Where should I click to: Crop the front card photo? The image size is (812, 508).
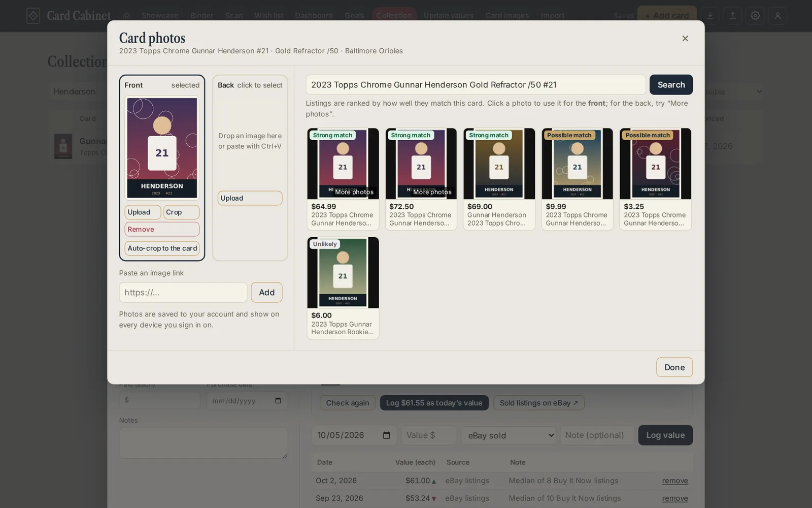(x=181, y=212)
